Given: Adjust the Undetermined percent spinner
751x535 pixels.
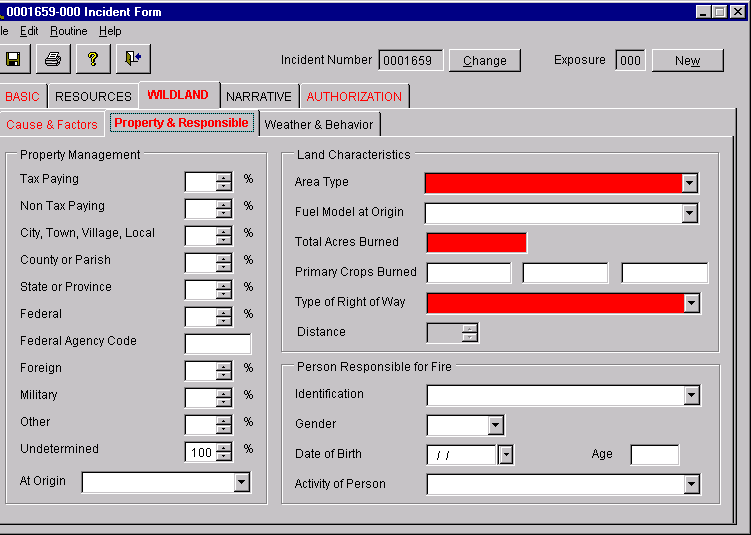Looking at the screenshot, I should (x=224, y=452).
